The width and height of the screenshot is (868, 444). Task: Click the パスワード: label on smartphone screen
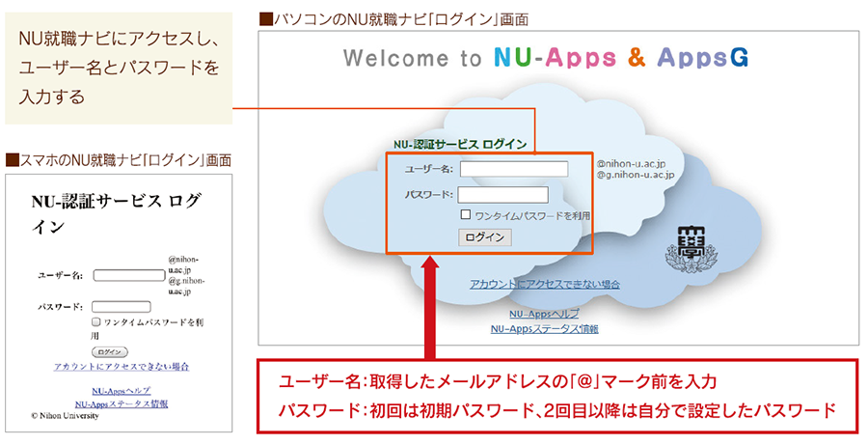(60, 307)
